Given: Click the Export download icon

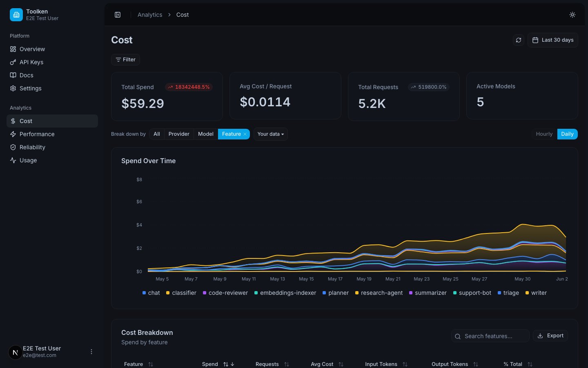Looking at the screenshot, I should click(540, 336).
